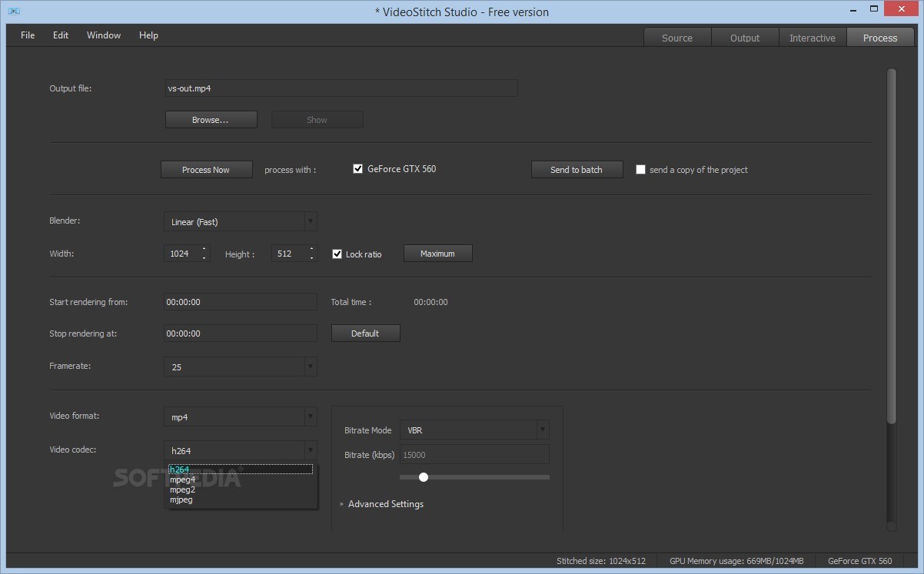Click the Default button
The image size is (924, 574).
coord(365,333)
